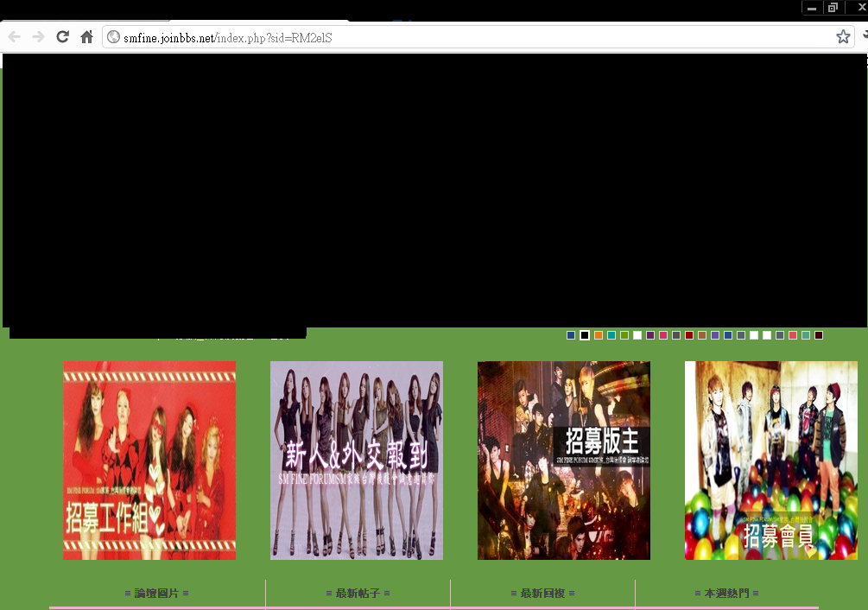Viewport: 868px width, 610px height.
Task: Pick the dark purple color swatch
Action: pos(650,335)
